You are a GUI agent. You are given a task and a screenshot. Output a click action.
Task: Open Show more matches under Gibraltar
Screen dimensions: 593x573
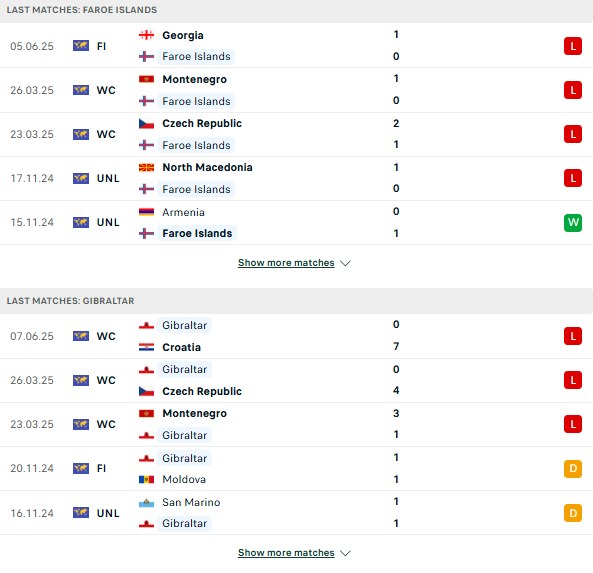coord(286,553)
